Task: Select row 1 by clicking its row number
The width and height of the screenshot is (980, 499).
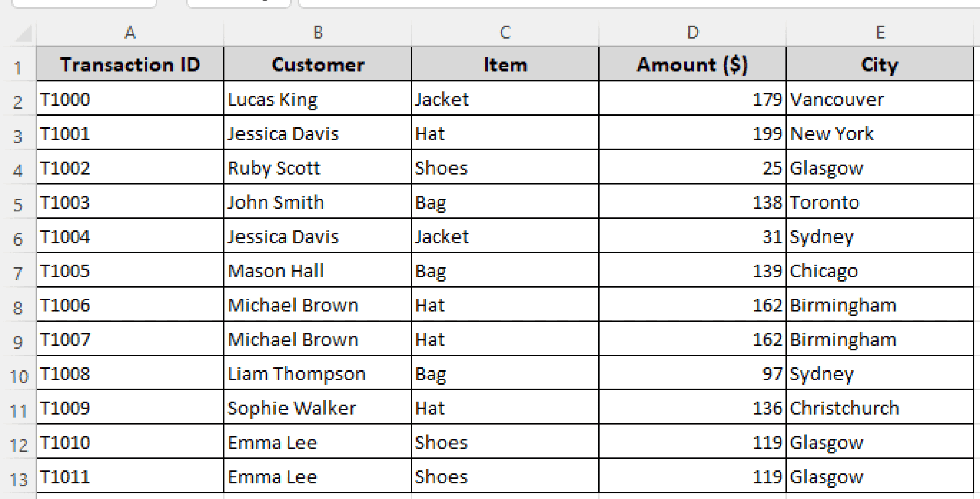Action: [x=19, y=65]
